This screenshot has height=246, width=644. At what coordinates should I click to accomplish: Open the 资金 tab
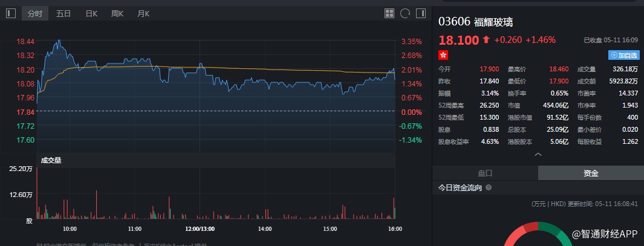pos(591,173)
